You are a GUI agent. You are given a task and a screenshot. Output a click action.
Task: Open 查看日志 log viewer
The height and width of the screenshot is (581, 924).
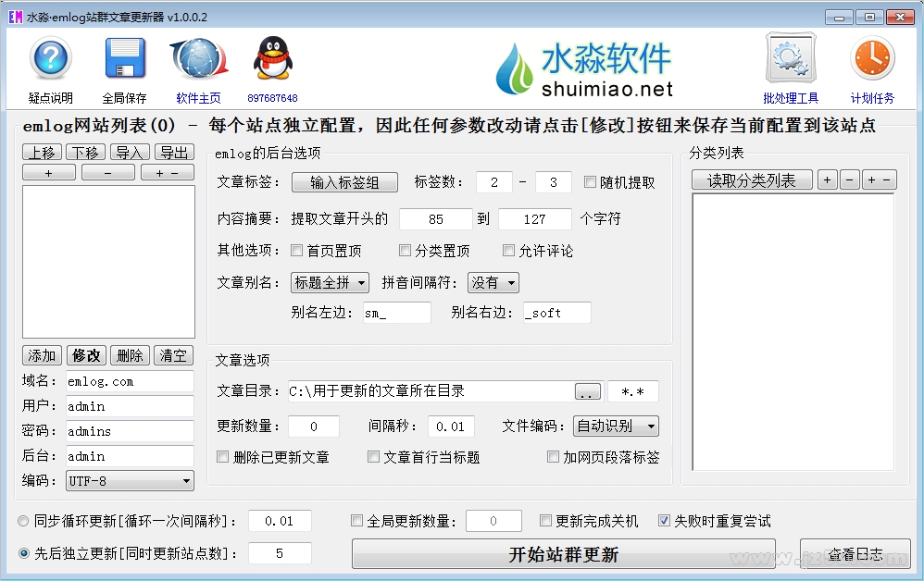(855, 554)
